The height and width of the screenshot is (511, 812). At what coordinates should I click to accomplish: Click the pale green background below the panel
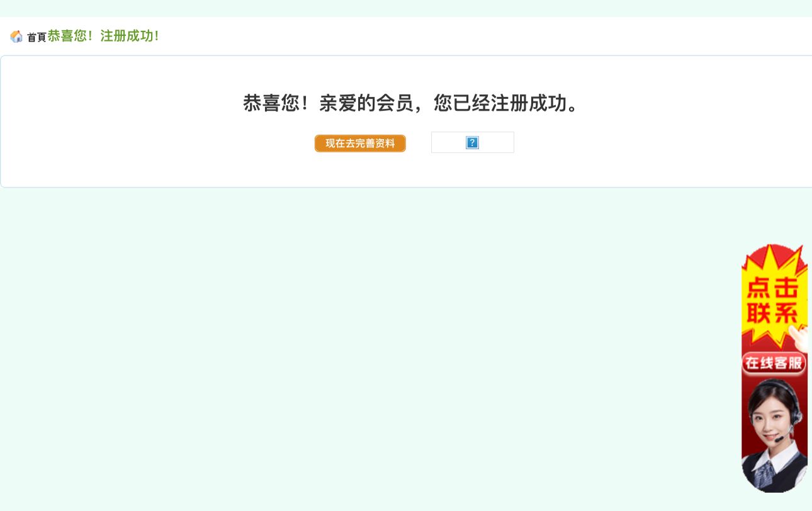[378, 346]
